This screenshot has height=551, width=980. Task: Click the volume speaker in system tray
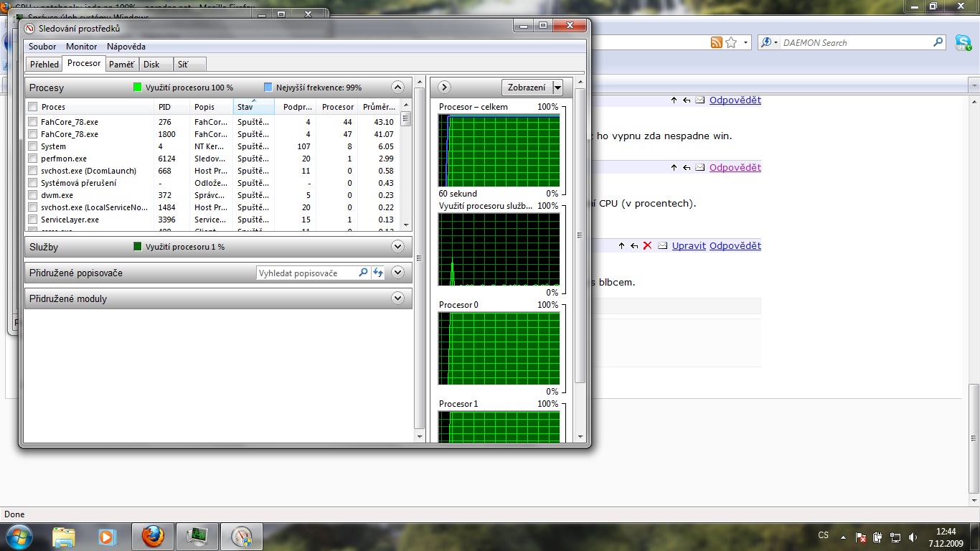pyautogui.click(x=913, y=537)
